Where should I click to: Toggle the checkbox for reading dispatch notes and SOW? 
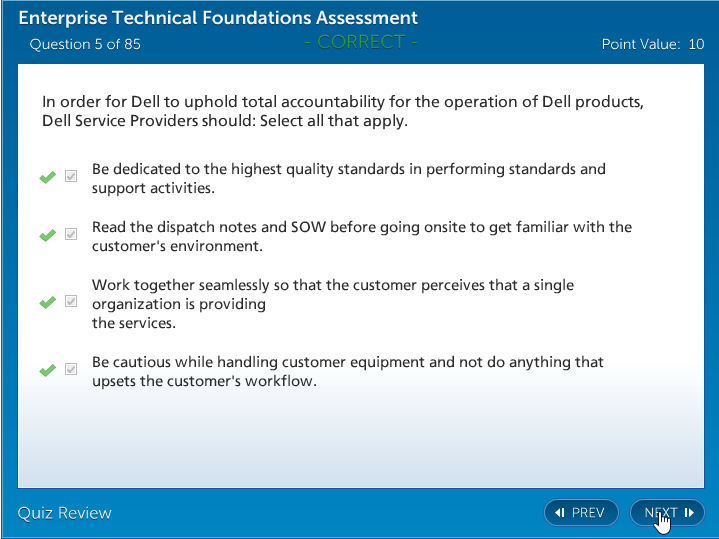point(71,235)
